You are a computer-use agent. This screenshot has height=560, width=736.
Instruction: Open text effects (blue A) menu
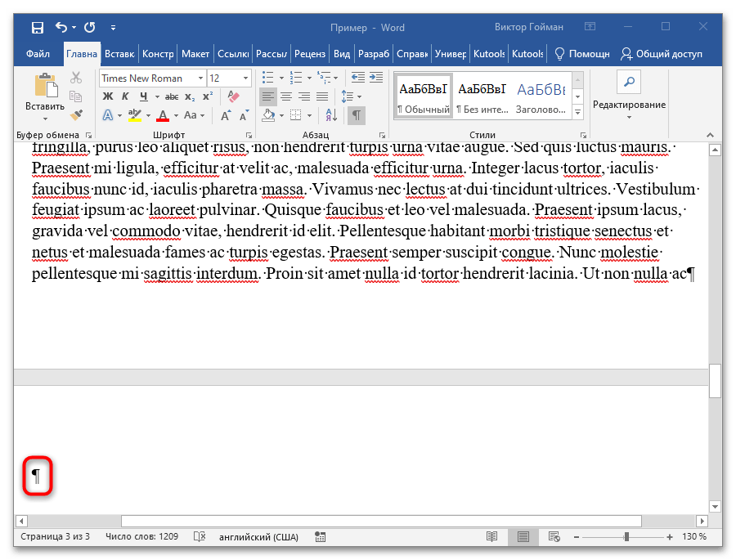click(108, 115)
